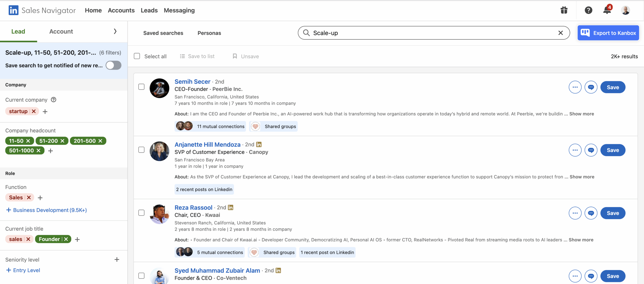Open more options for Semih Secer
644x284 pixels.
(575, 87)
